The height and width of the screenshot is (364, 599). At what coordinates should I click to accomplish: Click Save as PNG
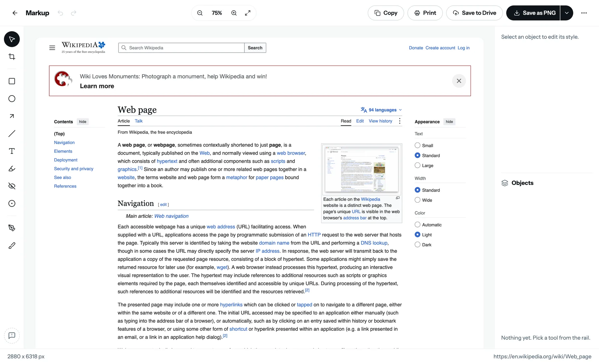[533, 13]
